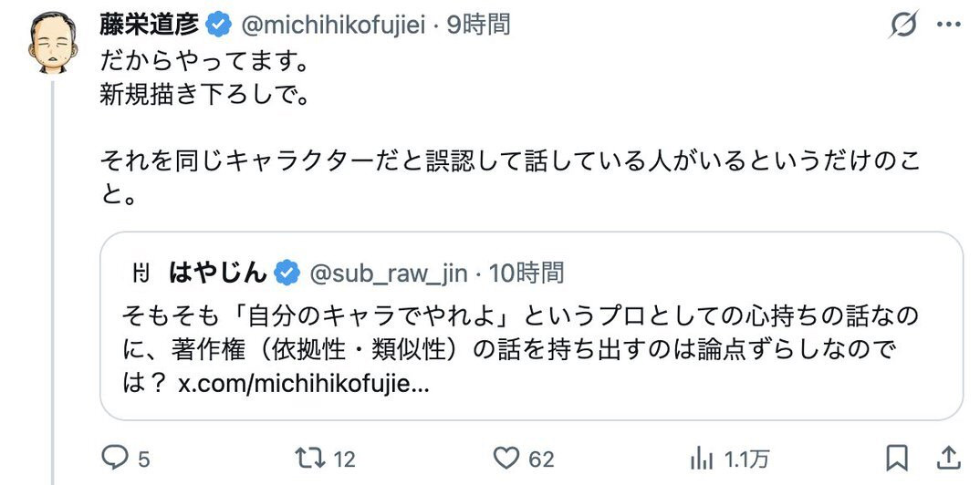Click the Grok slashed-circle icon
This screenshot has width=980, height=485.
[903, 26]
